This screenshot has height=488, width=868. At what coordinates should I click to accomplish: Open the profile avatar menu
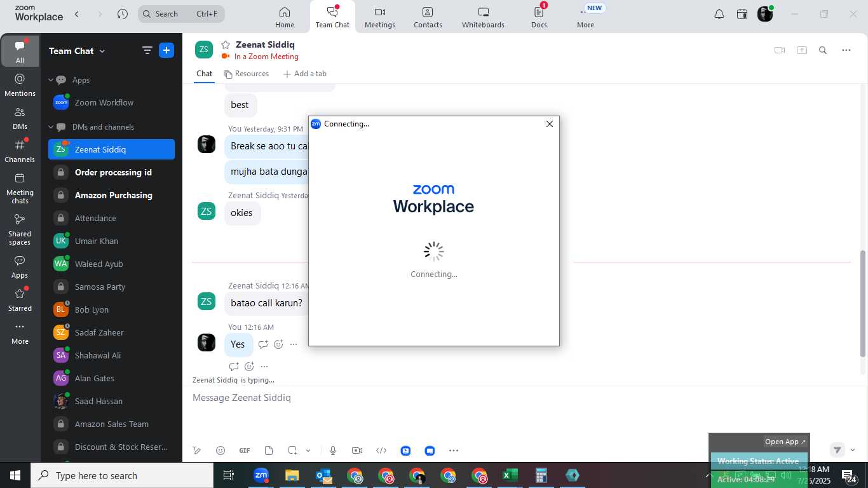765,14
